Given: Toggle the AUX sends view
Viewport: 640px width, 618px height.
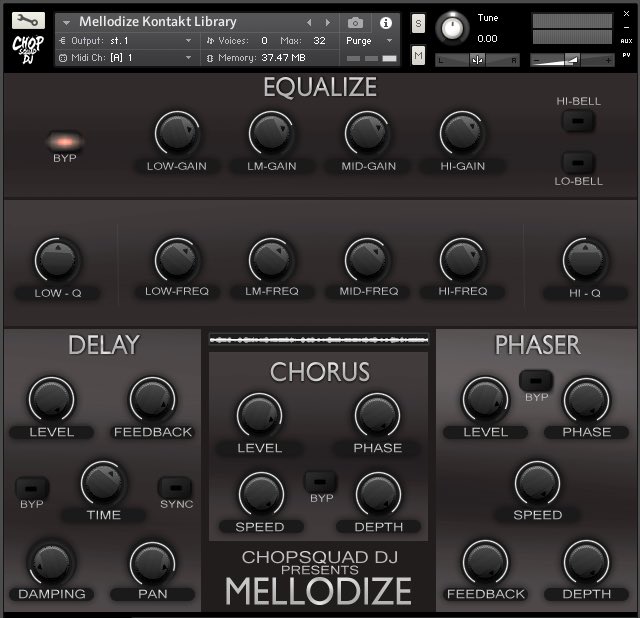Looking at the screenshot, I should pyautogui.click(x=626, y=41).
